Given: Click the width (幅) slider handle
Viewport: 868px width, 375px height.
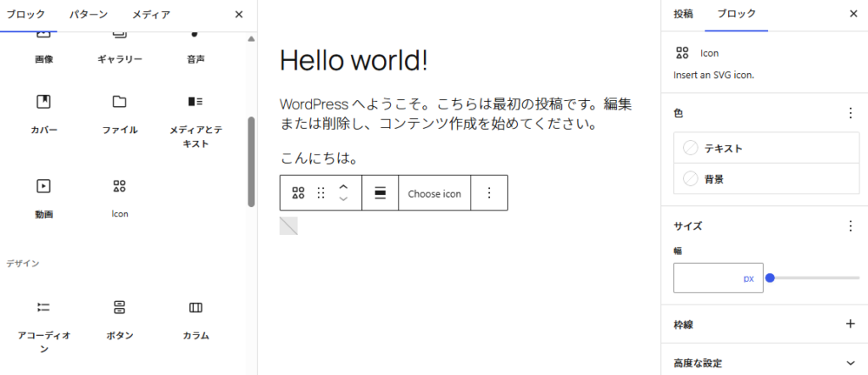Looking at the screenshot, I should click(770, 277).
